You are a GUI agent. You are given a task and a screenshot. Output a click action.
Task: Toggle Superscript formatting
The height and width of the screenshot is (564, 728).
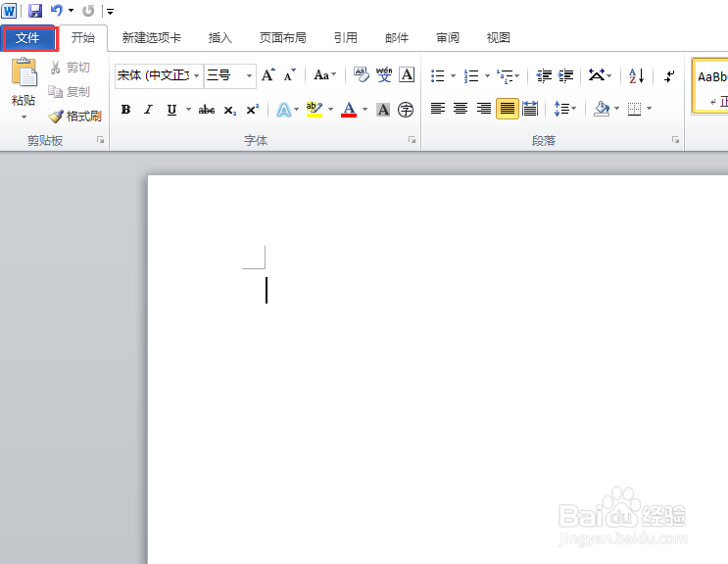253,110
